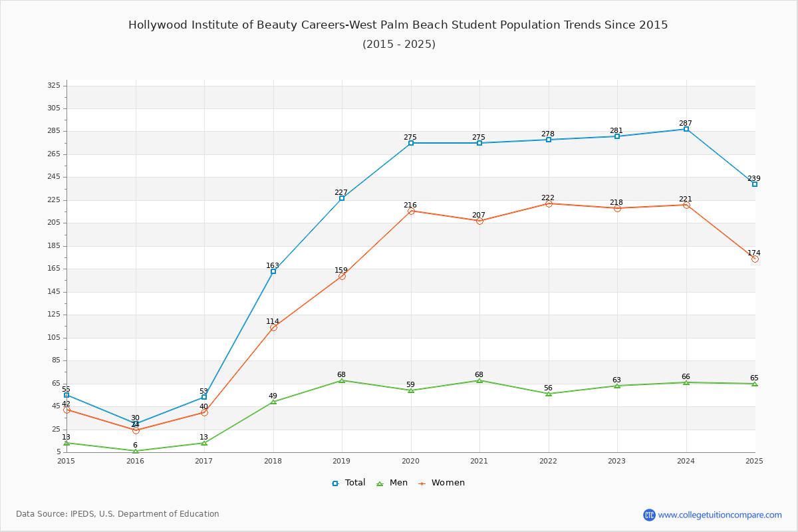Click the Women 2018 data point 114
Viewport: 798px width, 532px height.
pos(273,327)
